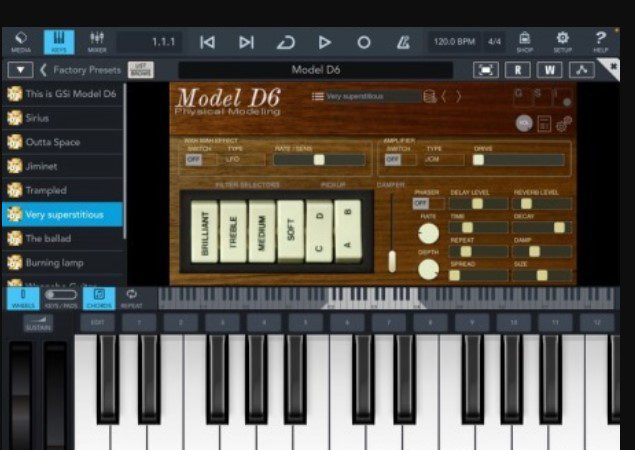This screenshot has width=635, height=450.
Task: Toggle cycle loop mode
Action: pos(286,42)
